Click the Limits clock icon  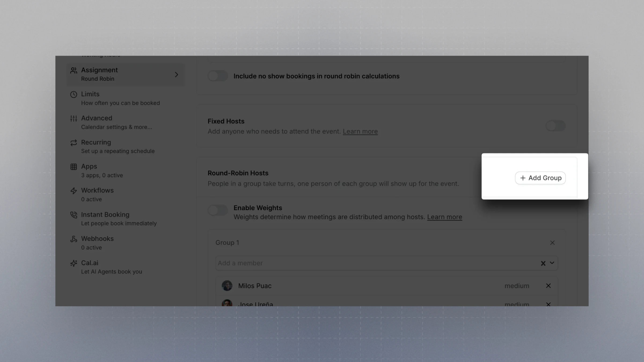pos(74,94)
